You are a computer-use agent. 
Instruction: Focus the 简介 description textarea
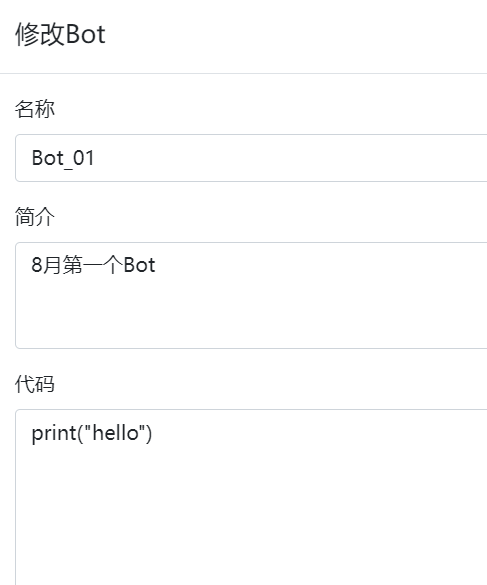click(x=251, y=295)
